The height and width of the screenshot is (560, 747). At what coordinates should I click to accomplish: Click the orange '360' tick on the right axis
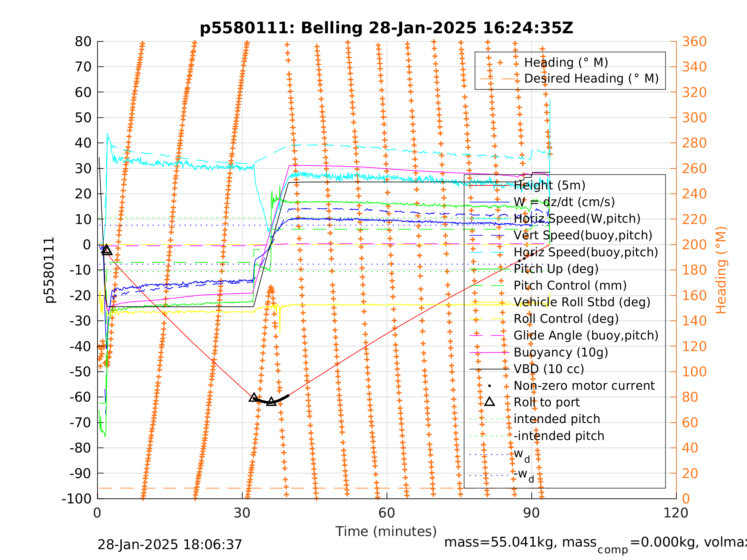pyautogui.click(x=694, y=42)
